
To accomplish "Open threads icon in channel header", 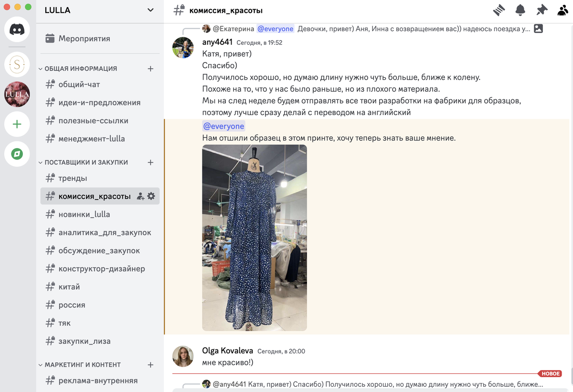I will 499,10.
